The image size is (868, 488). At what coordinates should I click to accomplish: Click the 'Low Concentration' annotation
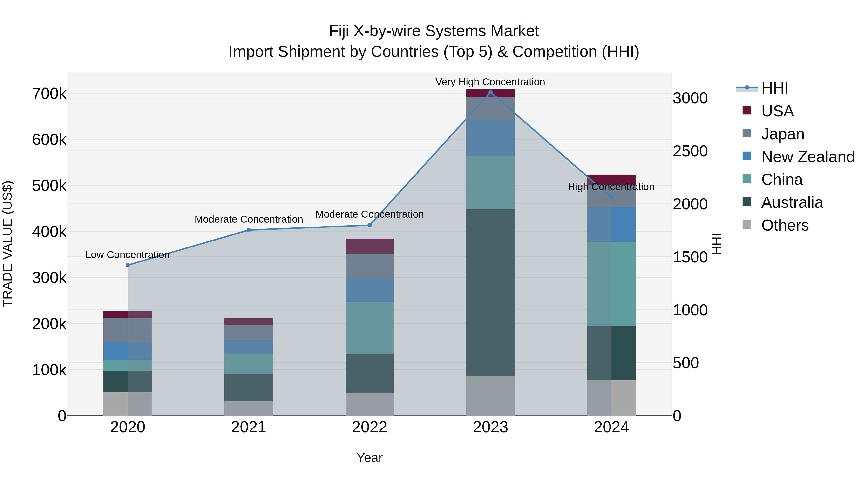pyautogui.click(x=127, y=255)
